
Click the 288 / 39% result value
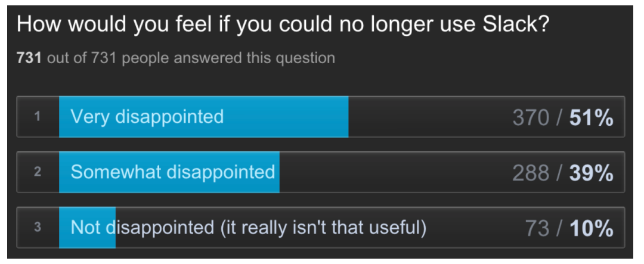(563, 173)
